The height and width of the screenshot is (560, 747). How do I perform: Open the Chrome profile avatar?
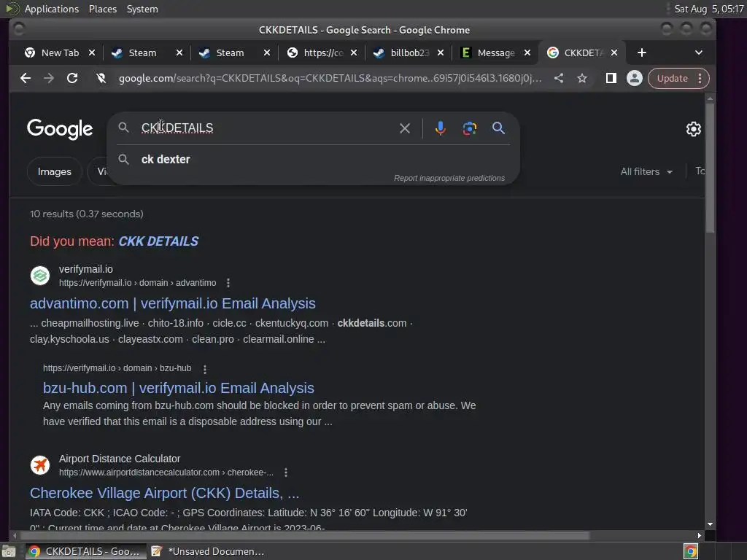point(634,78)
